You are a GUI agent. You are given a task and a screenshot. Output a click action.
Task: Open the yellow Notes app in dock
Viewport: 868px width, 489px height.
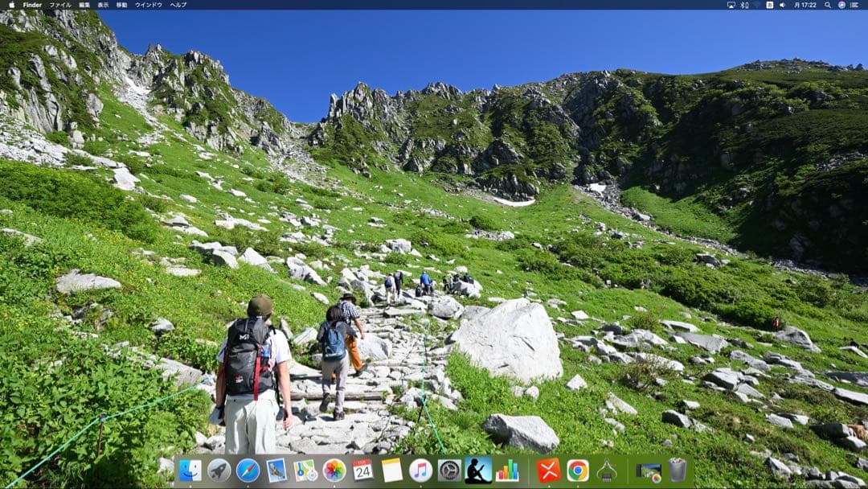coord(391,471)
